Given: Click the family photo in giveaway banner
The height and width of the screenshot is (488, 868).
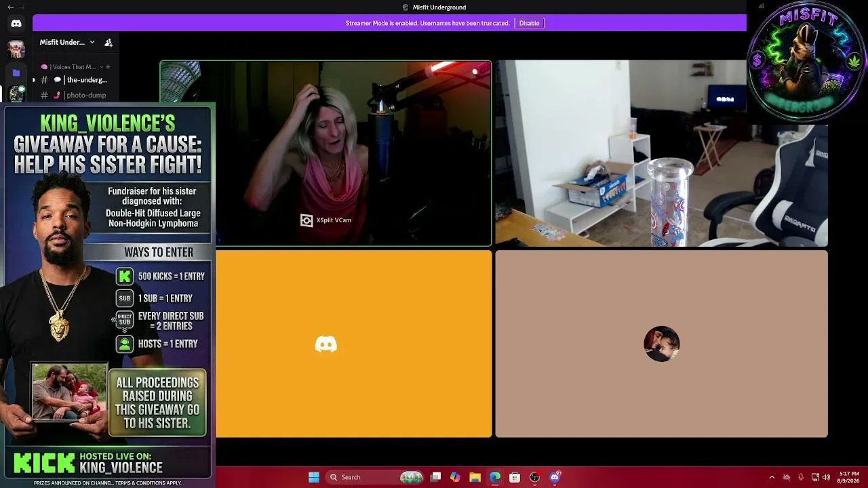Looking at the screenshot, I should pos(68,391).
